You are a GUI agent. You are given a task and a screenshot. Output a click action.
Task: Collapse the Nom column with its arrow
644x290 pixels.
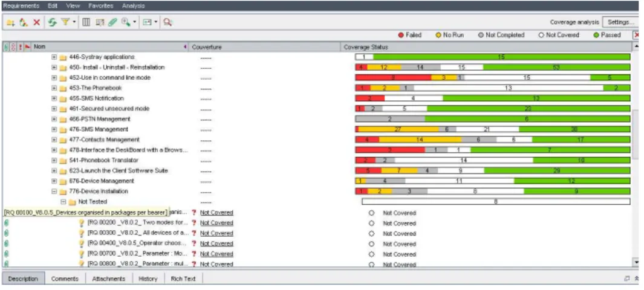(185, 47)
